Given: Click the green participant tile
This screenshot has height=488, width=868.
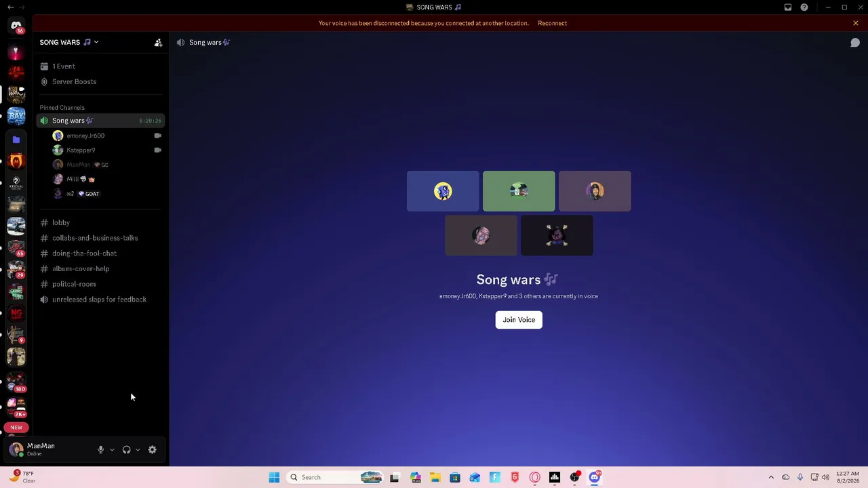Looking at the screenshot, I should coord(519,191).
